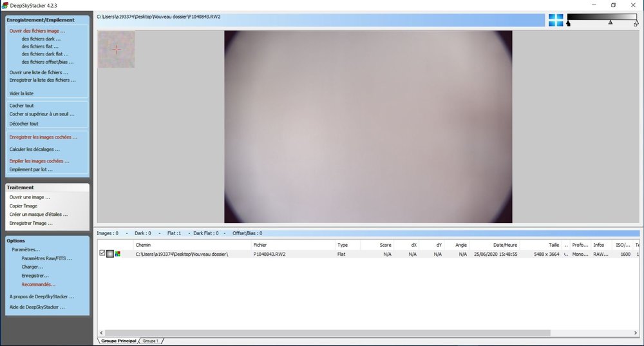Select Cocher tout
The image size is (644, 346).
tap(21, 106)
